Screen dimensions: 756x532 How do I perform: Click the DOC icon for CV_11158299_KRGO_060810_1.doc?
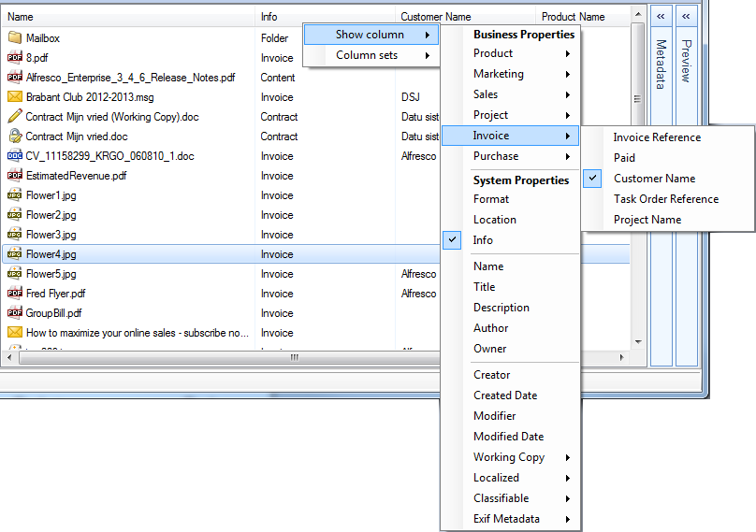14,156
